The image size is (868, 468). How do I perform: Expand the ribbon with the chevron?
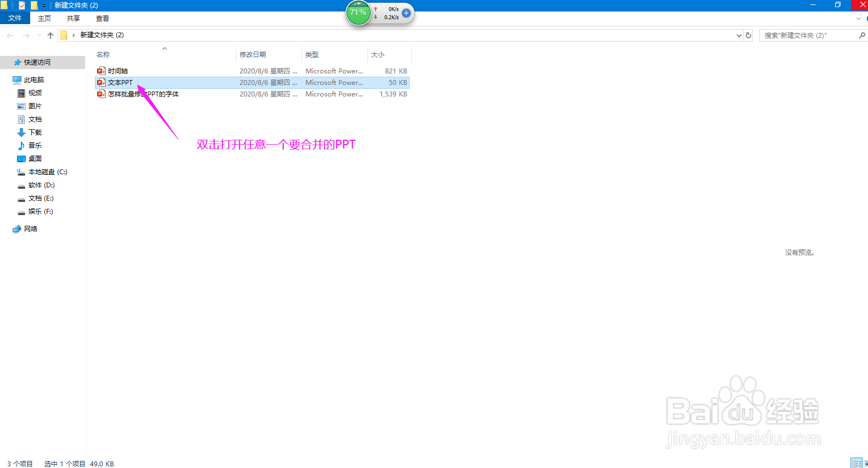point(859,19)
